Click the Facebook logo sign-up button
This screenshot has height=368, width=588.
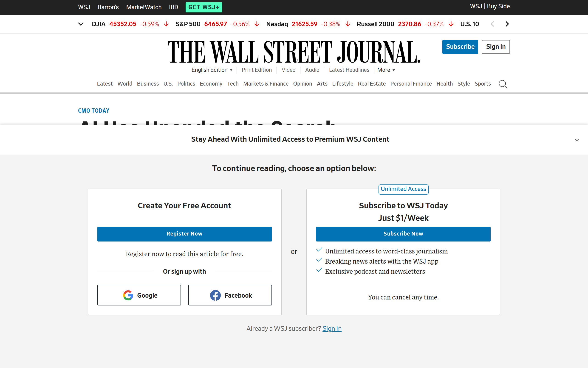(230, 295)
